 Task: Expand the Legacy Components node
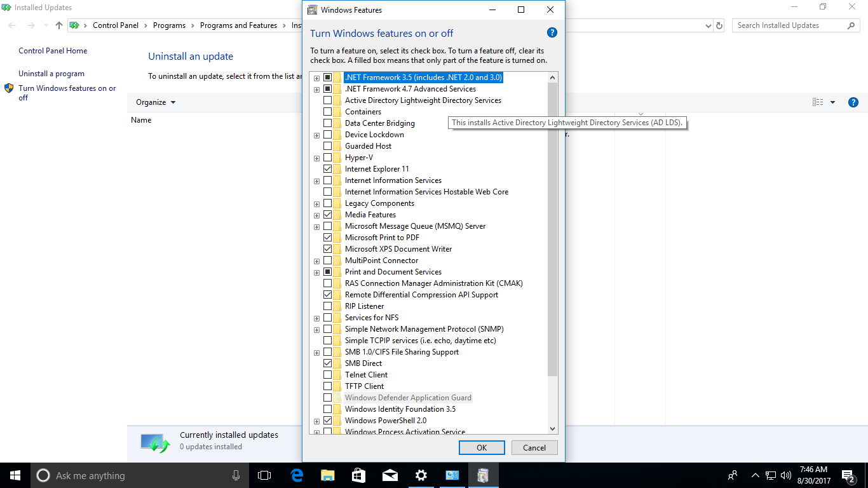point(316,204)
